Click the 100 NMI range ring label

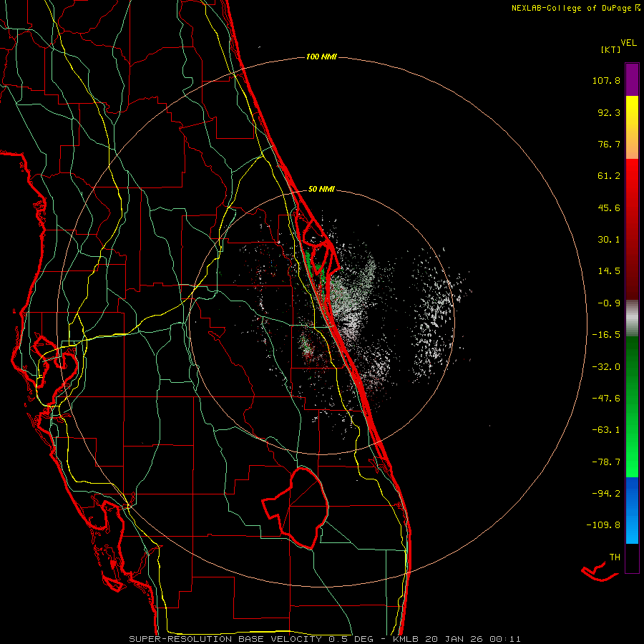click(x=321, y=57)
